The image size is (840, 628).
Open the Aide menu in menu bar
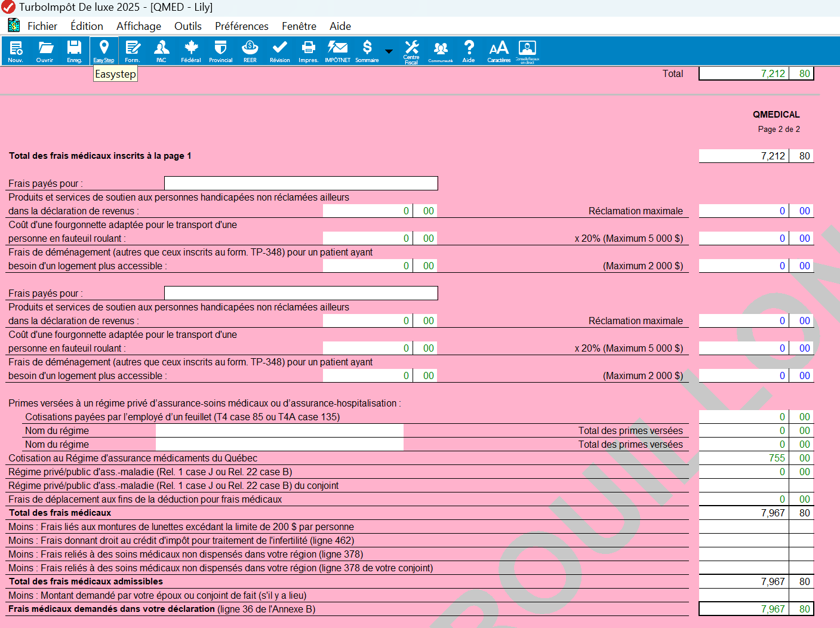pyautogui.click(x=340, y=26)
